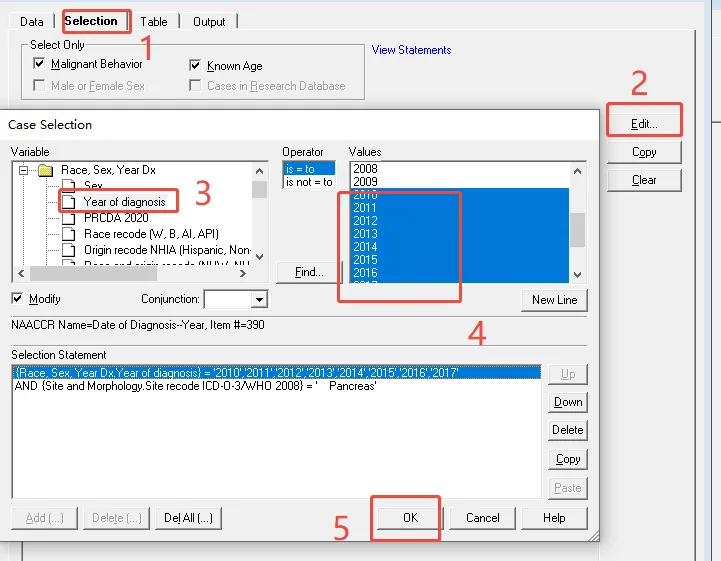Click the variable list vertical scrollbar thumb
This screenshot has width=721, height=561.
click(259, 189)
